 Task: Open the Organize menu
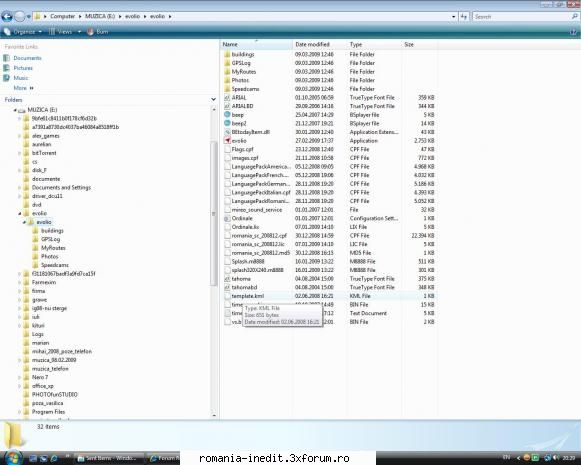pyautogui.click(x=23, y=32)
